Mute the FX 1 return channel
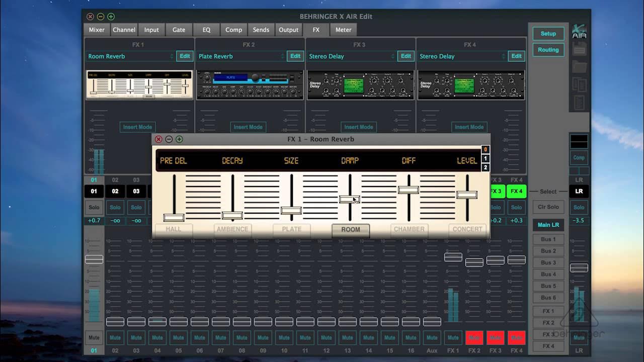This screenshot has width=644, height=362. click(453, 338)
